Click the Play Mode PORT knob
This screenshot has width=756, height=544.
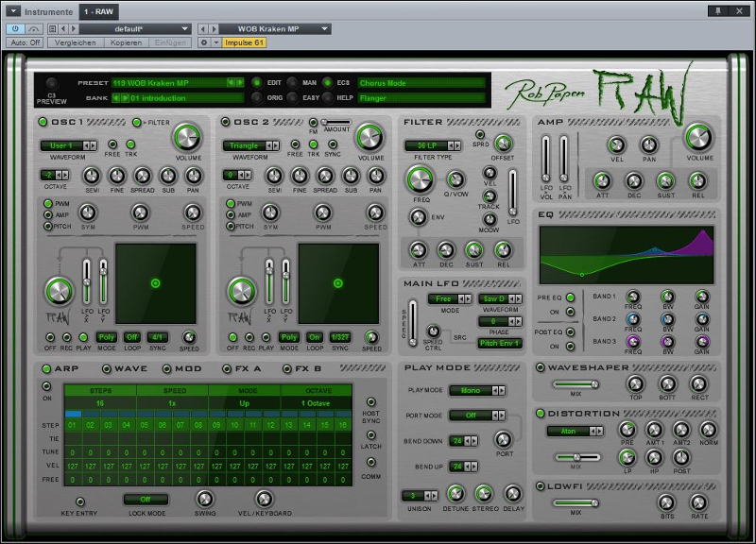pos(504,439)
